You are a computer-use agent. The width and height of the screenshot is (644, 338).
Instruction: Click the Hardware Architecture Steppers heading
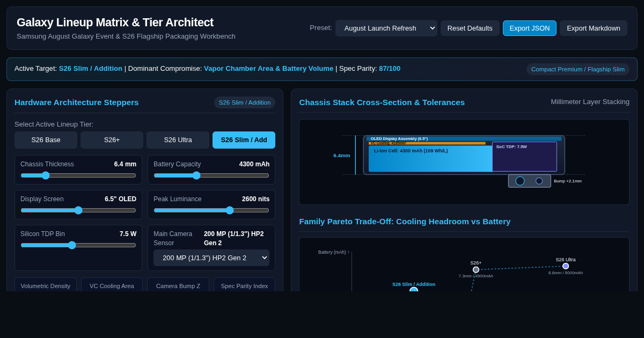point(76,102)
